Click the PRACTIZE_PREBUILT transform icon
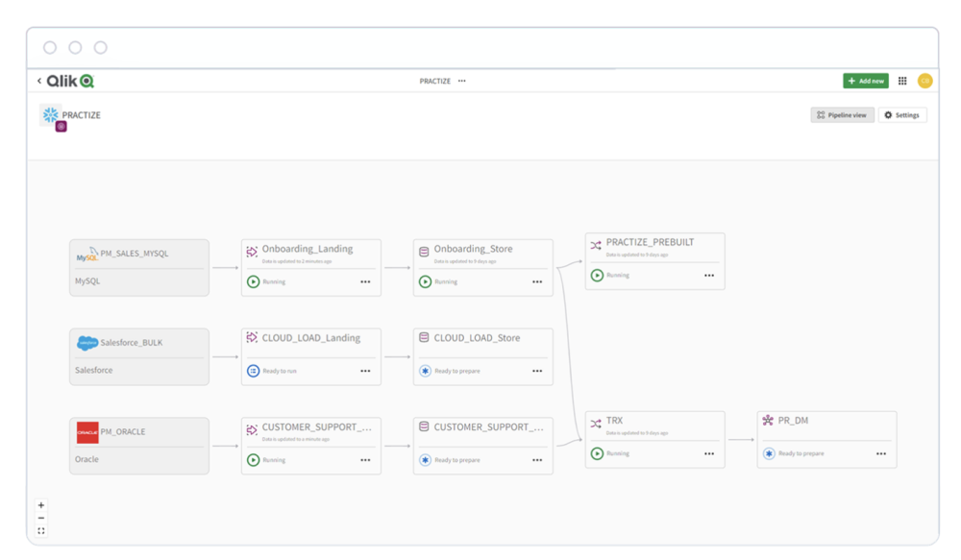The width and height of the screenshot is (961, 560). [596, 246]
